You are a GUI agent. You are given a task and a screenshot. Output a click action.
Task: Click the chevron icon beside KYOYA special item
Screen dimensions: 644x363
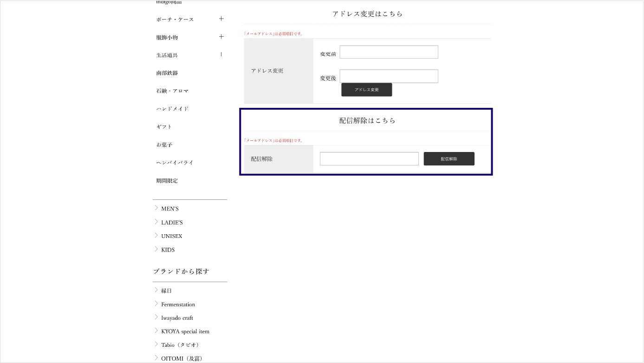pyautogui.click(x=156, y=331)
